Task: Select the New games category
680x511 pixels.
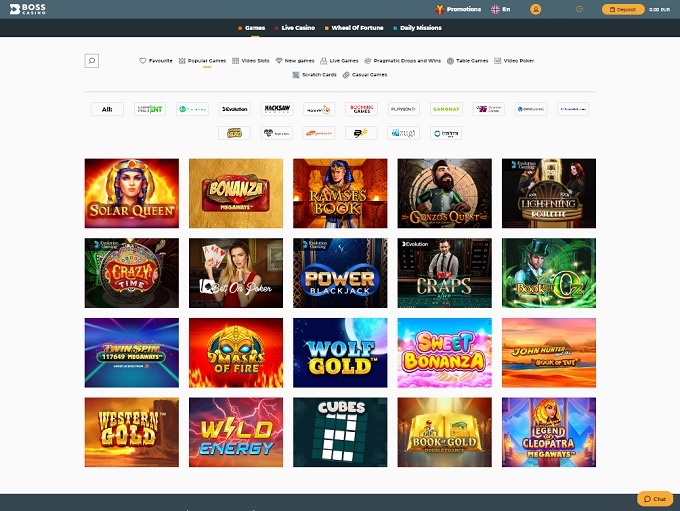Action: coord(295,61)
